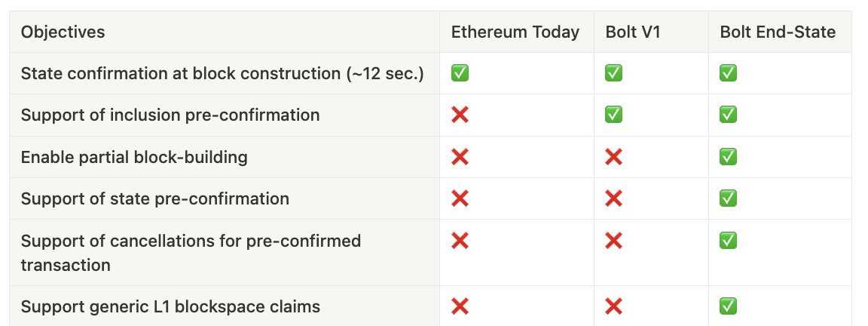
Task: Click 'Support of cancellations for pre-confirmed transaction' cell
Action: click(225, 252)
